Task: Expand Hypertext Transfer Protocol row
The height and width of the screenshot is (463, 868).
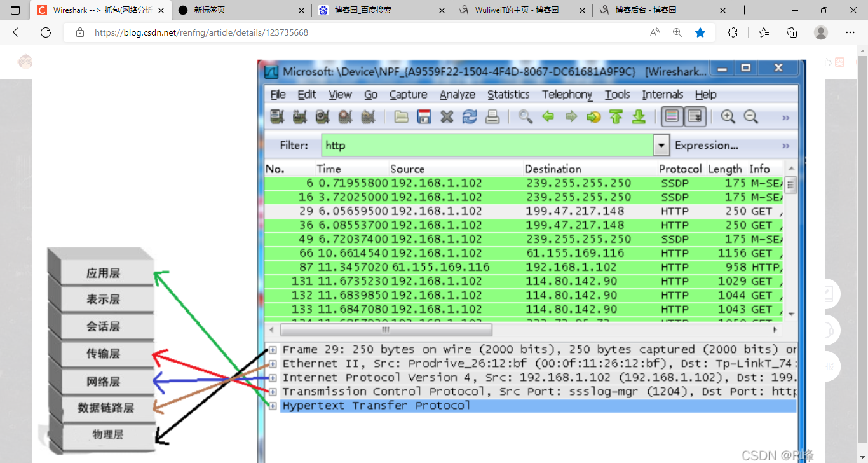Action: [273, 406]
